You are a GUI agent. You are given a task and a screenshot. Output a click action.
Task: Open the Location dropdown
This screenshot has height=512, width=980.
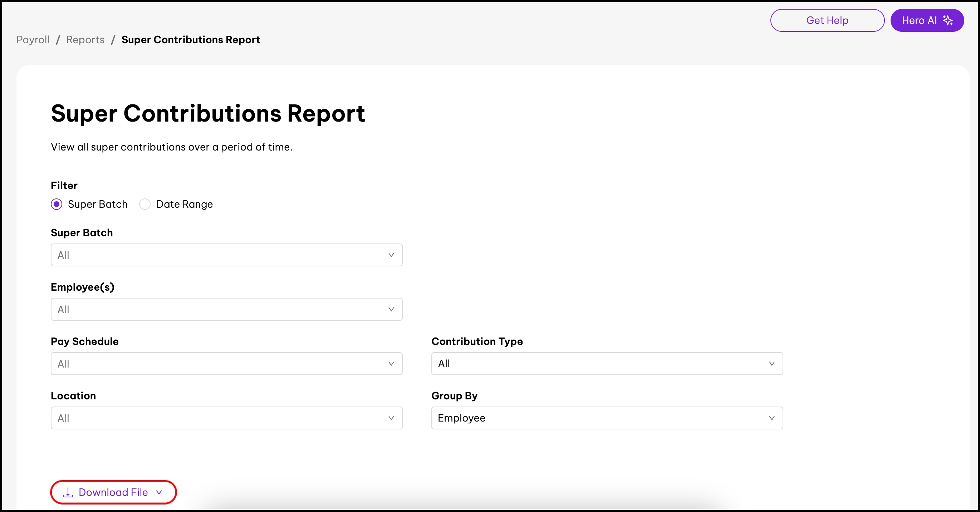226,418
